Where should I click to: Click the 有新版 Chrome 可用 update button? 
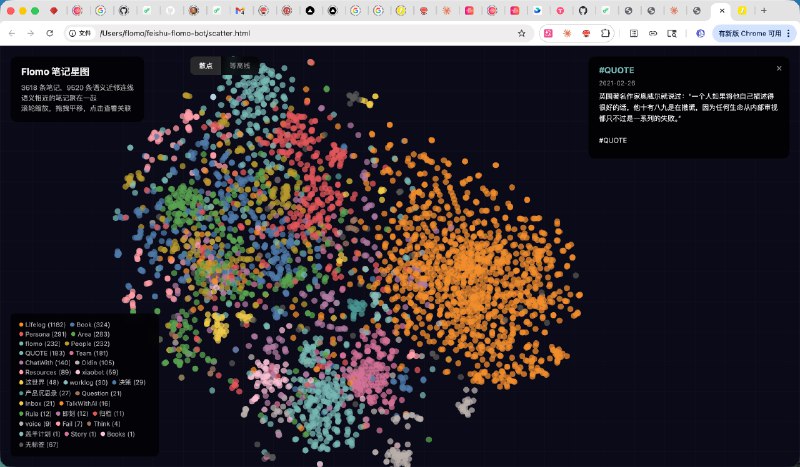(746, 33)
